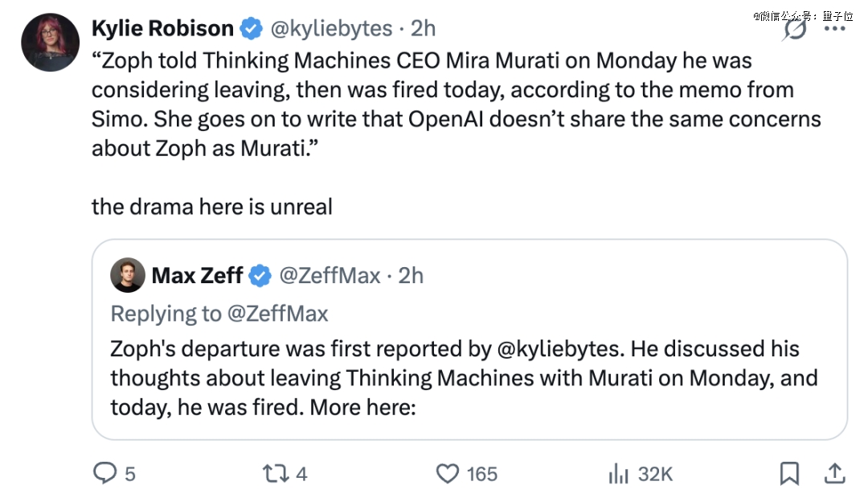
Task: Click Max Zeff's verified badge
Action: point(260,276)
